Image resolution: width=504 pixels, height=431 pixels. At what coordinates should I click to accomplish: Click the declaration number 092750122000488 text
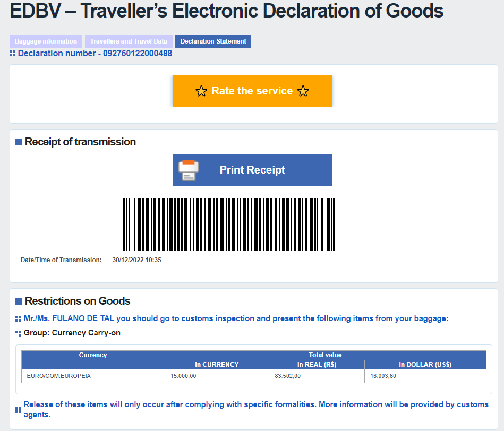tap(138, 54)
